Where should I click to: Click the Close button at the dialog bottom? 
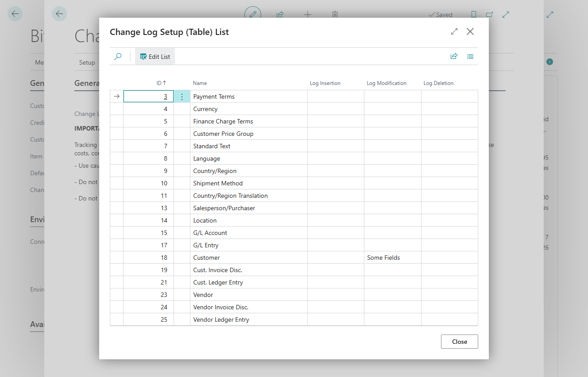pos(460,342)
